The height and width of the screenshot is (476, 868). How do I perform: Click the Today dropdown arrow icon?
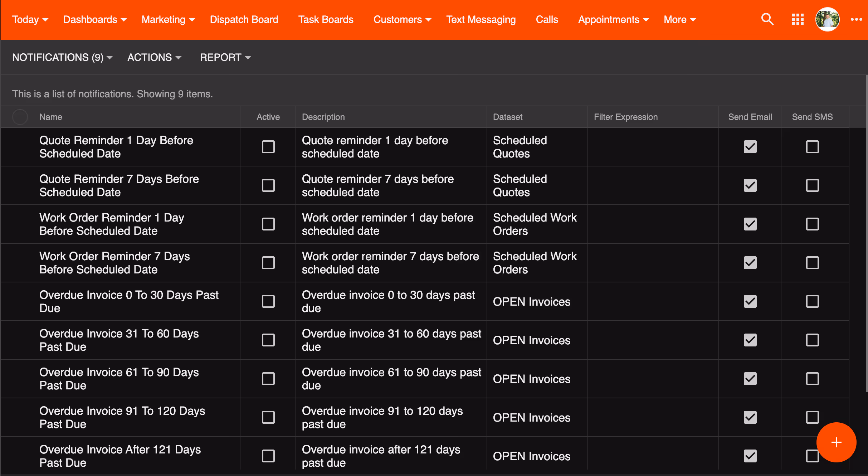tap(45, 20)
